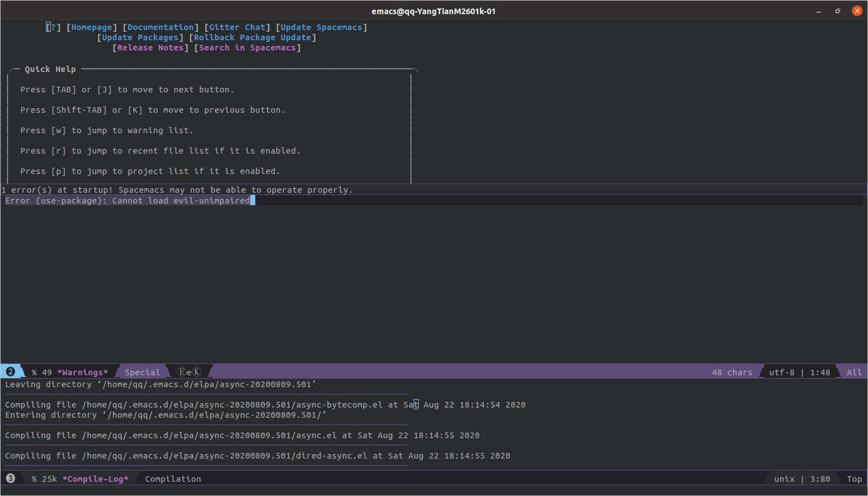
Task: Click the All scroll position indicator
Action: tap(854, 372)
